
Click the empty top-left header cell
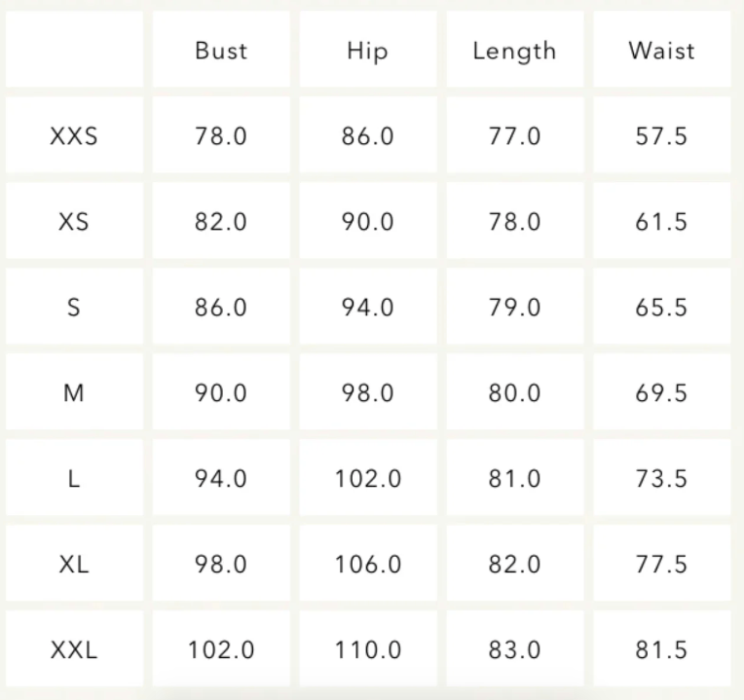[74, 51]
